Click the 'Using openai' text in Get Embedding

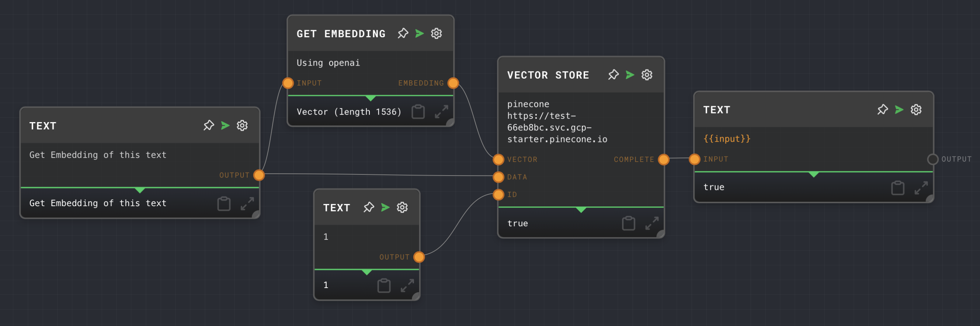(x=328, y=63)
